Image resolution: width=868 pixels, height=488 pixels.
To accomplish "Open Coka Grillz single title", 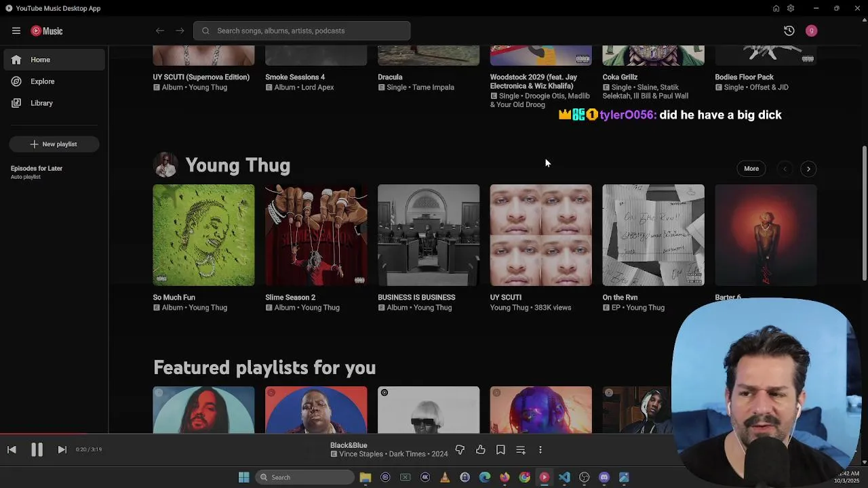I will (620, 77).
